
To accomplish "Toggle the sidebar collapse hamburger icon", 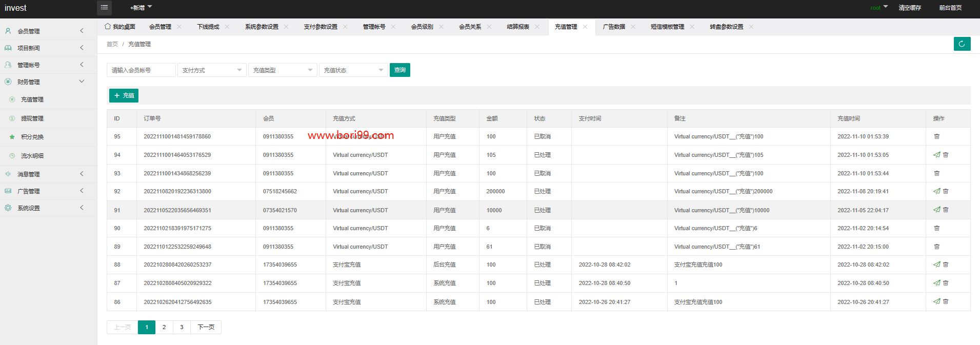I will (104, 8).
